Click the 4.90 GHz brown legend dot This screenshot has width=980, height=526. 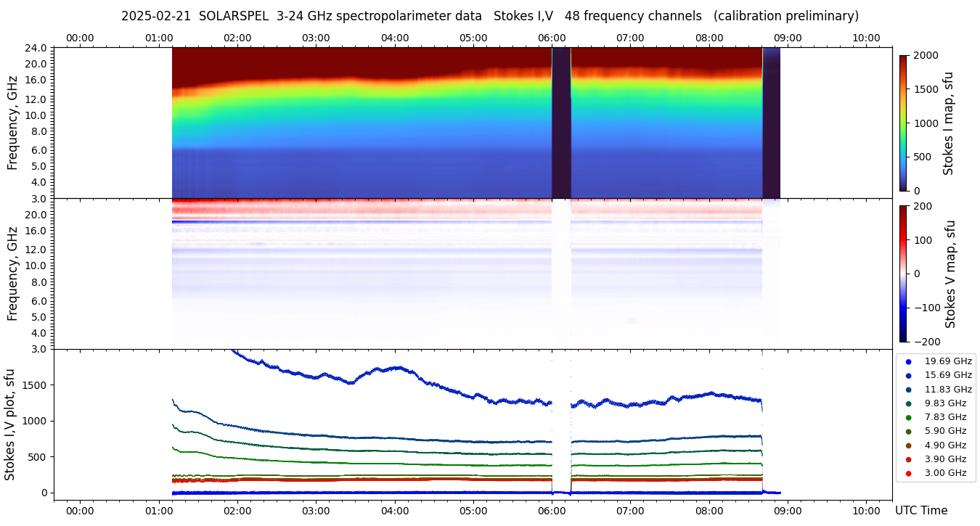(x=908, y=445)
